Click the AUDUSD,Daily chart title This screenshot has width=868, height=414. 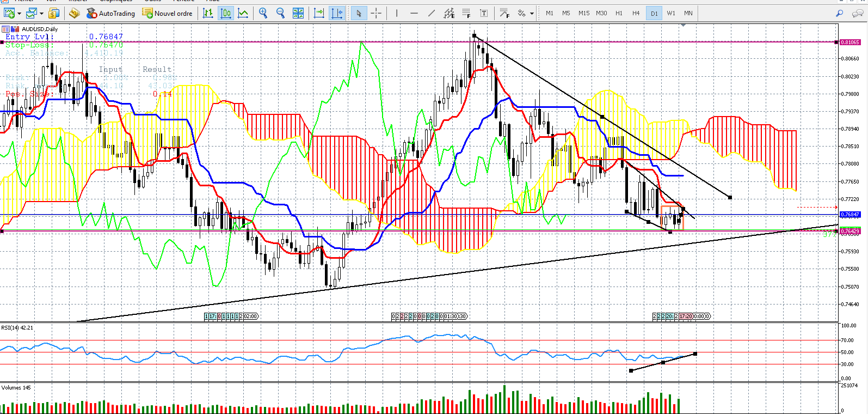pyautogui.click(x=40, y=29)
